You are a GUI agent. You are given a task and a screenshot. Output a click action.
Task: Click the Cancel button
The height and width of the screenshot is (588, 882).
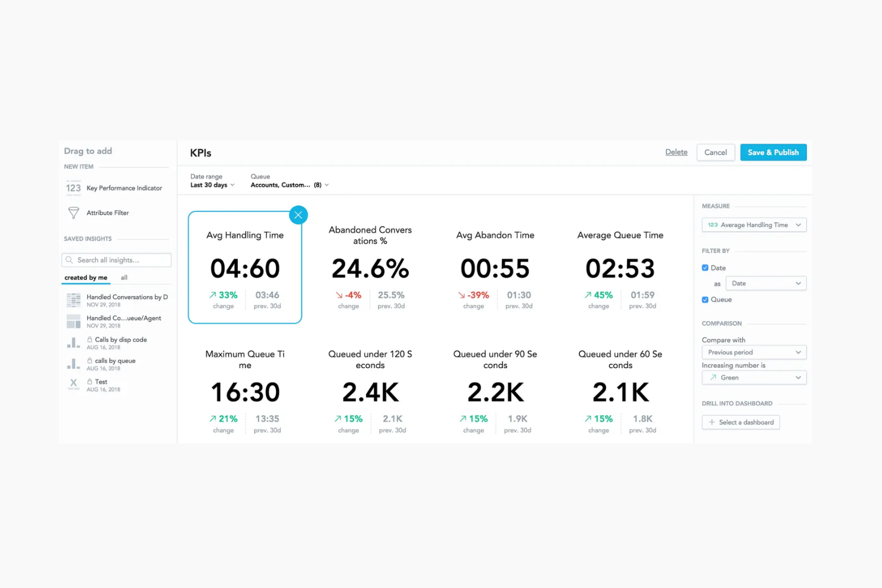click(716, 153)
